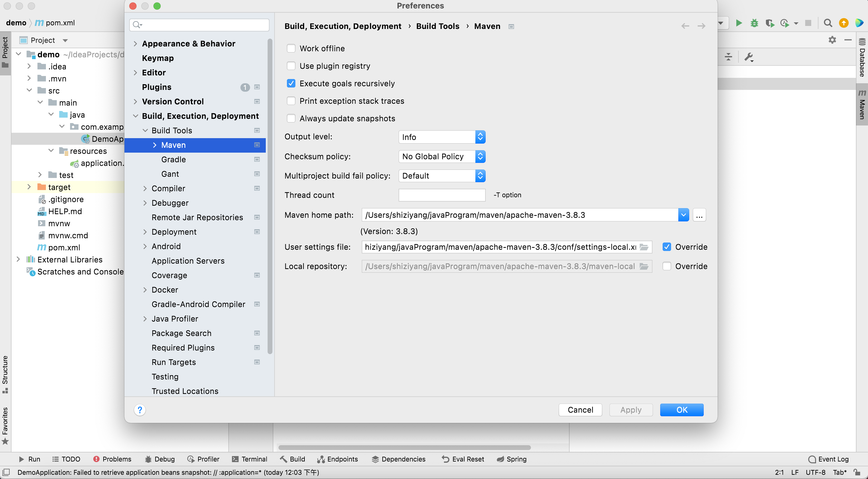Uncheck Execute goals recursively
This screenshot has height=479, width=868.
pos(291,84)
